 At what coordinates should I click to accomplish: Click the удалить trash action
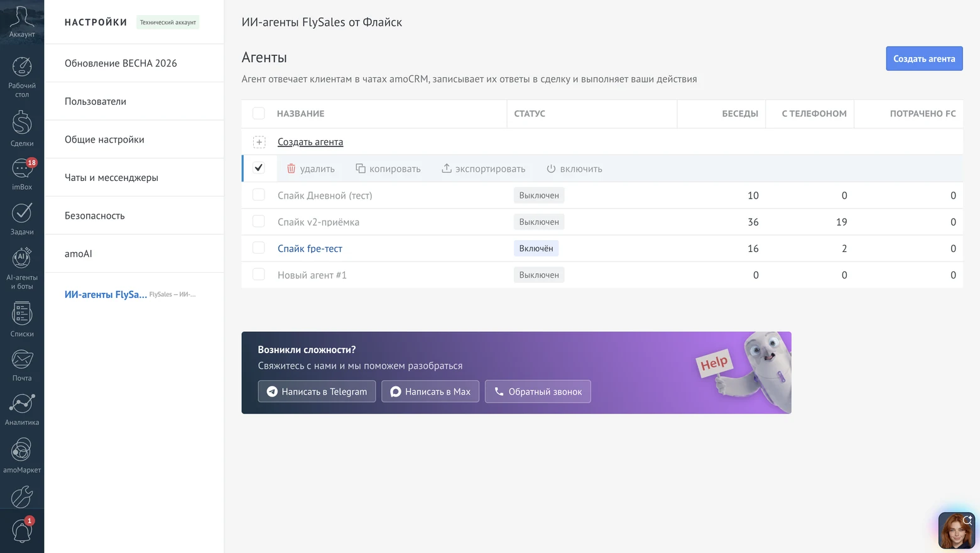coord(311,168)
